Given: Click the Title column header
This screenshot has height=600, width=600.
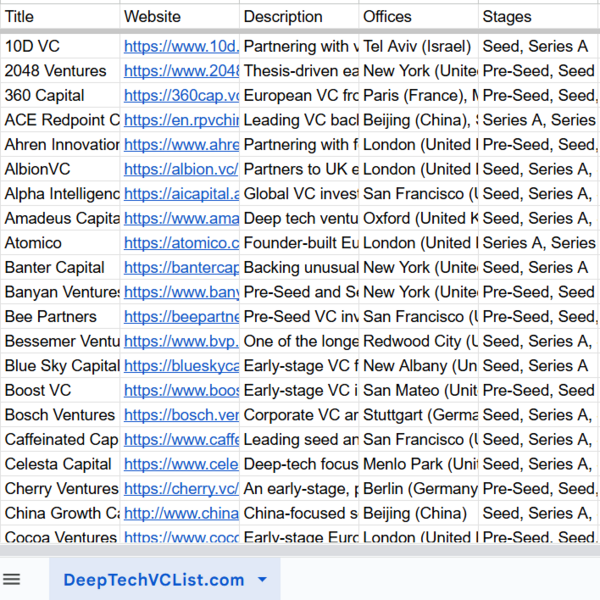Looking at the screenshot, I should (60, 16).
